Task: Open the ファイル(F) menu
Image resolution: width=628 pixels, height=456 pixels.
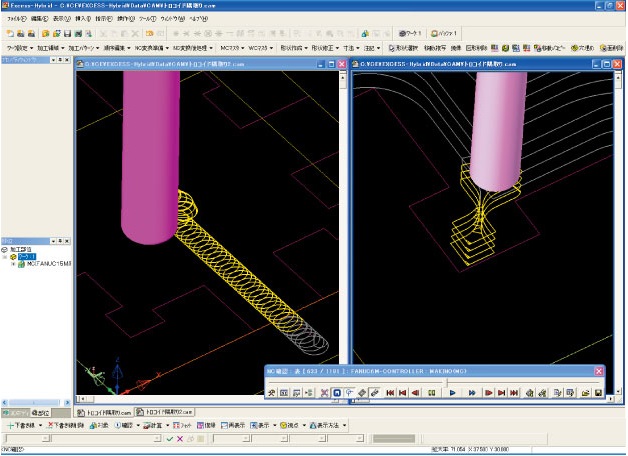Action: (16, 19)
